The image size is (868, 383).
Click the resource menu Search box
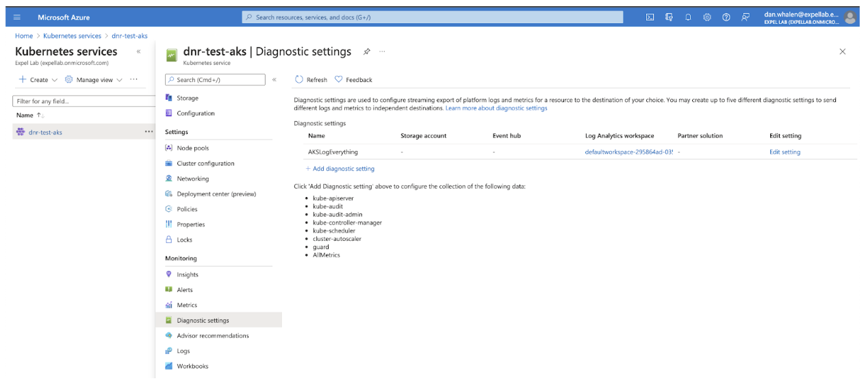[215, 80]
